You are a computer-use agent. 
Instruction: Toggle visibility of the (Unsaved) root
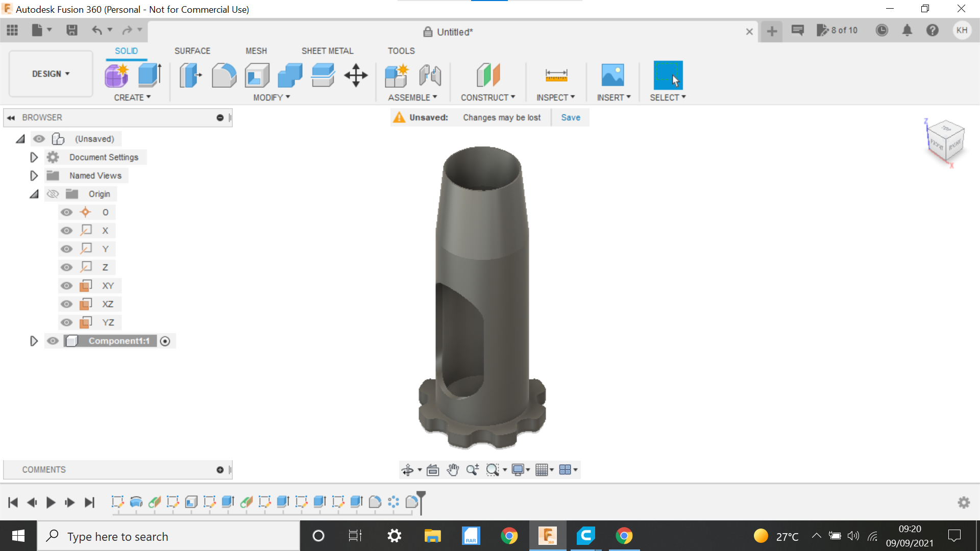tap(39, 139)
